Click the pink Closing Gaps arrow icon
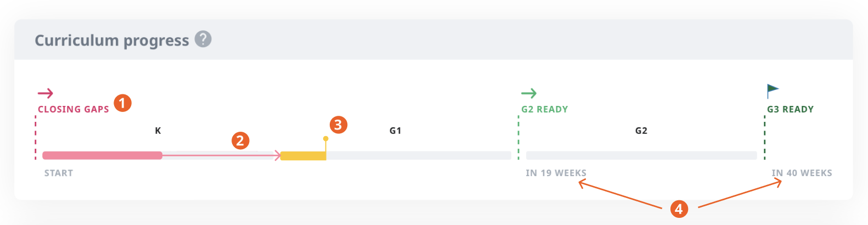 [46, 93]
